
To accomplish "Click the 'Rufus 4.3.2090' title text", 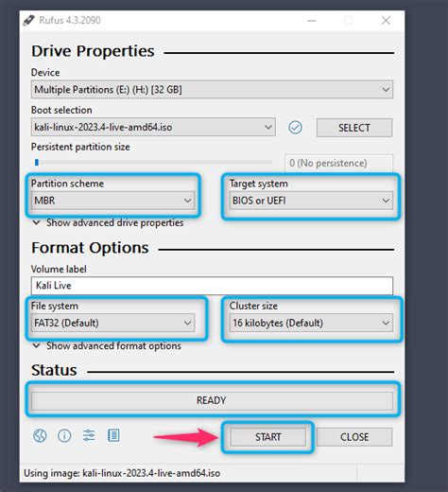I will (70, 21).
